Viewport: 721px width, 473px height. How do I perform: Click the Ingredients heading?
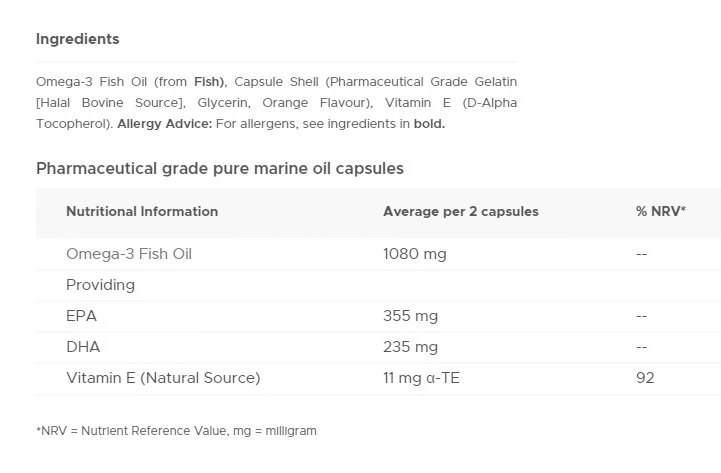(77, 39)
